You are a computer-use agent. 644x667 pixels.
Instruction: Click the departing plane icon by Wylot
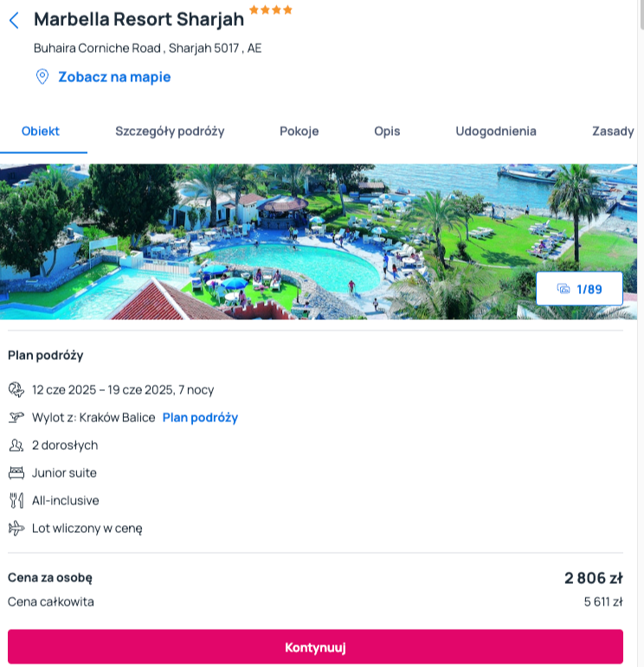(16, 417)
